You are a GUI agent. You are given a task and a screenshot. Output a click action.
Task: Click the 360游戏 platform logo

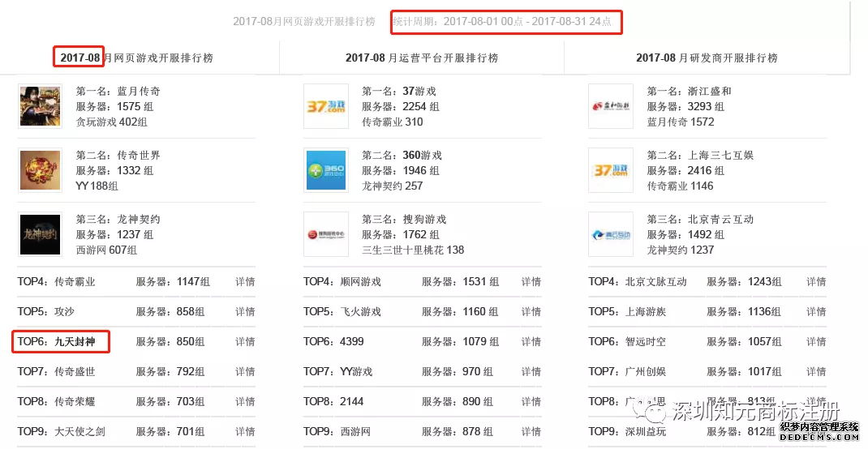[x=326, y=170]
